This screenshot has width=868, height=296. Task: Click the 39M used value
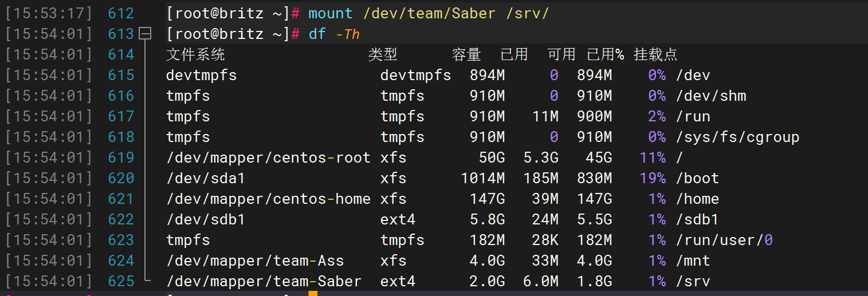click(545, 199)
